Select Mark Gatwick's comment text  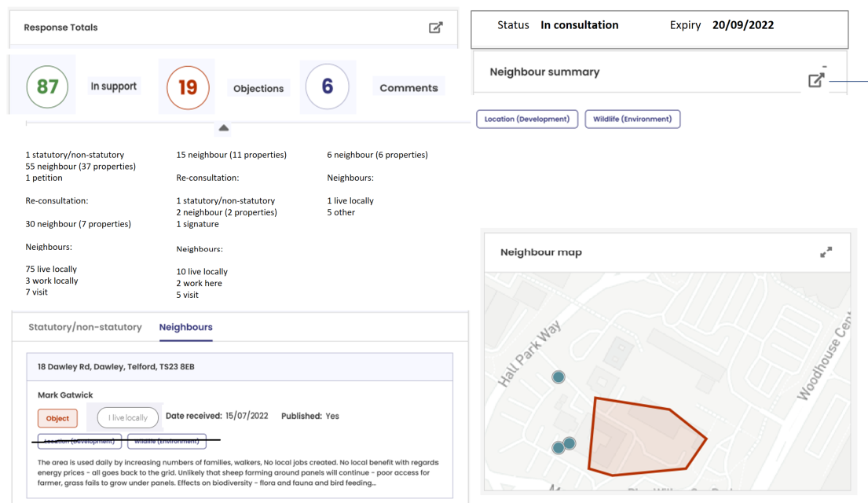point(236,472)
